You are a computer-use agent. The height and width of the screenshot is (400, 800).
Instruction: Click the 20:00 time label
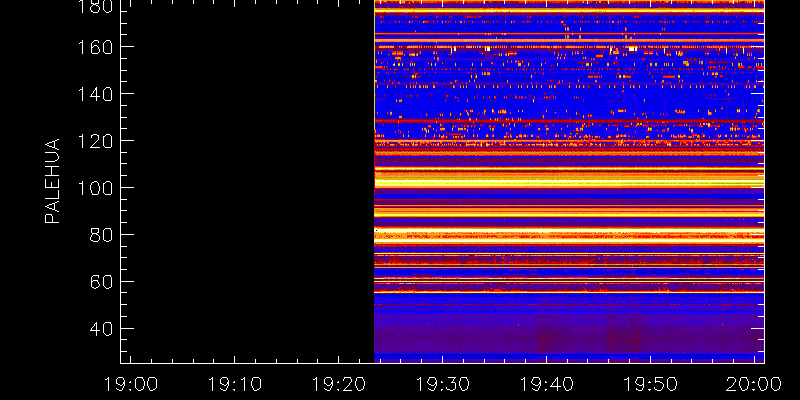click(755, 384)
